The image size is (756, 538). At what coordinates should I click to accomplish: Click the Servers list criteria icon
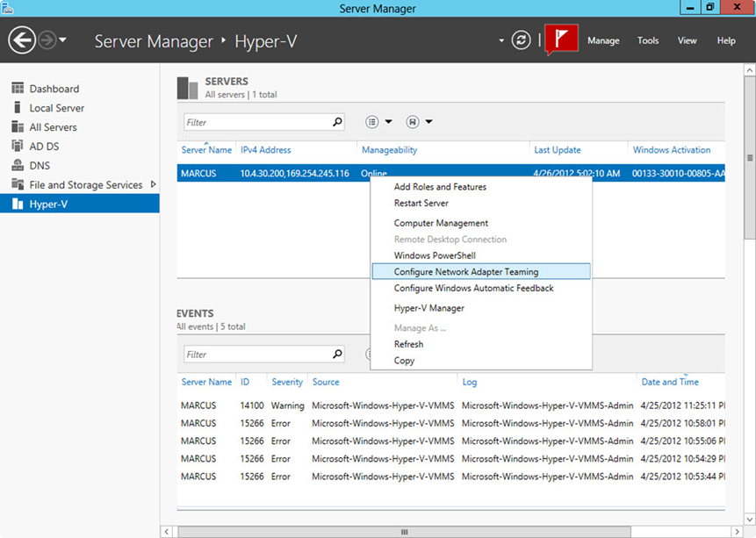coord(371,122)
